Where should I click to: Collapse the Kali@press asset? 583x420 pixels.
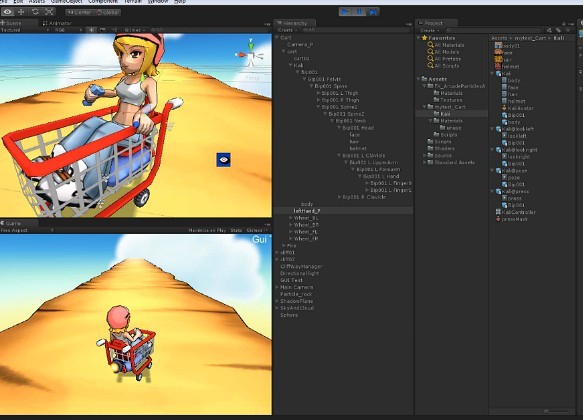tap(492, 191)
